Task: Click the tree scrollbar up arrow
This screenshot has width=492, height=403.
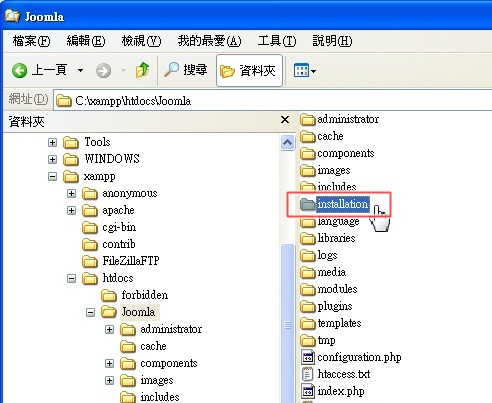Action: [x=288, y=143]
